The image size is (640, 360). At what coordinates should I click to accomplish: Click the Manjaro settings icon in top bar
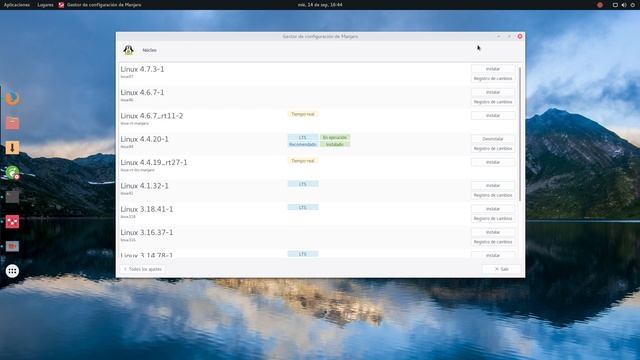click(61, 5)
